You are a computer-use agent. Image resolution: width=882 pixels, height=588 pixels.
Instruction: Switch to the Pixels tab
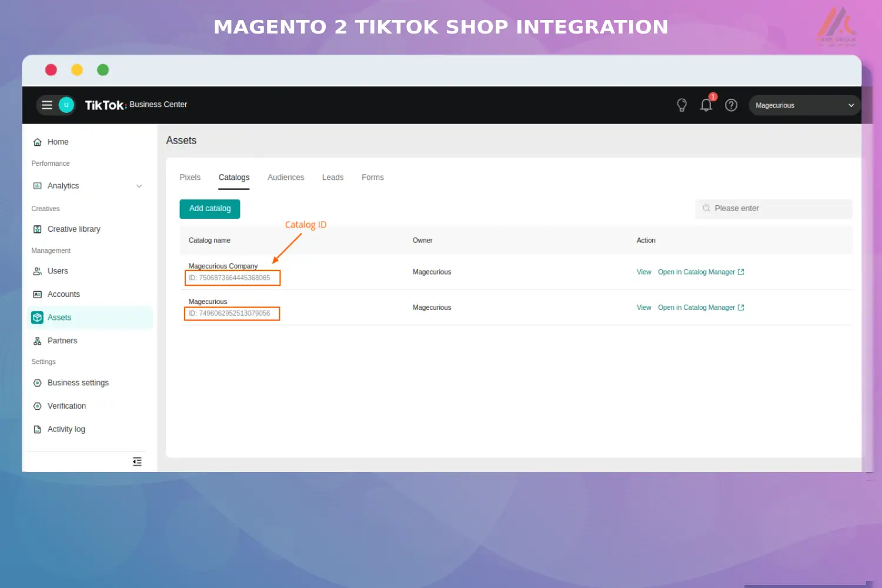tap(190, 177)
